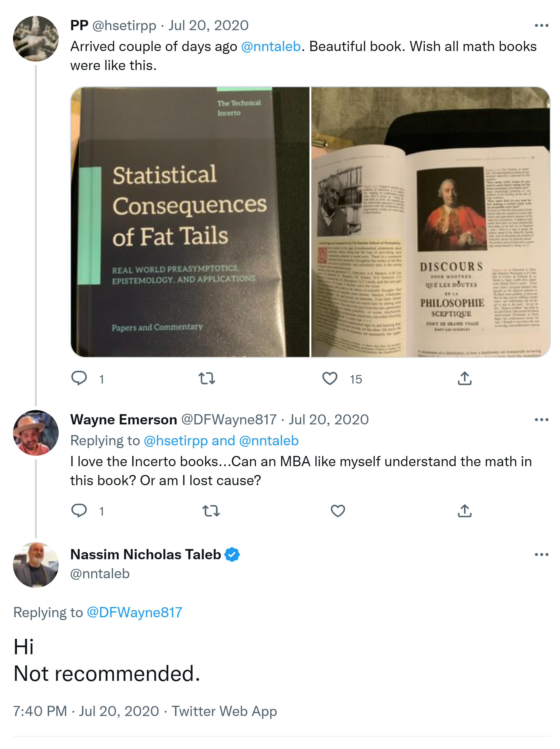The width and height of the screenshot is (560, 749).
Task: Open Nassim Nicholas Taleb's profile avatar
Action: click(36, 565)
